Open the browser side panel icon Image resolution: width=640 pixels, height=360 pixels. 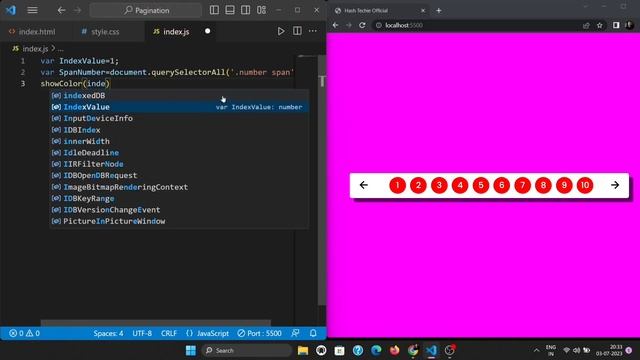pyautogui.click(x=616, y=25)
